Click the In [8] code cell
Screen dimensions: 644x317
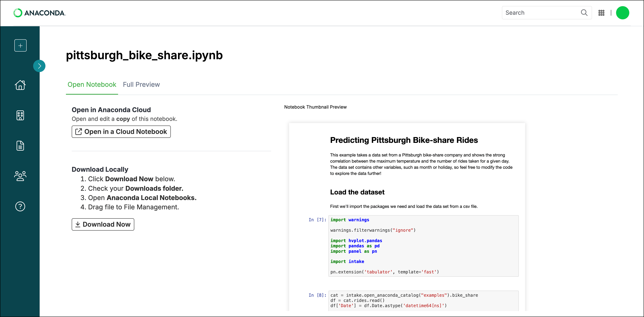click(x=423, y=300)
